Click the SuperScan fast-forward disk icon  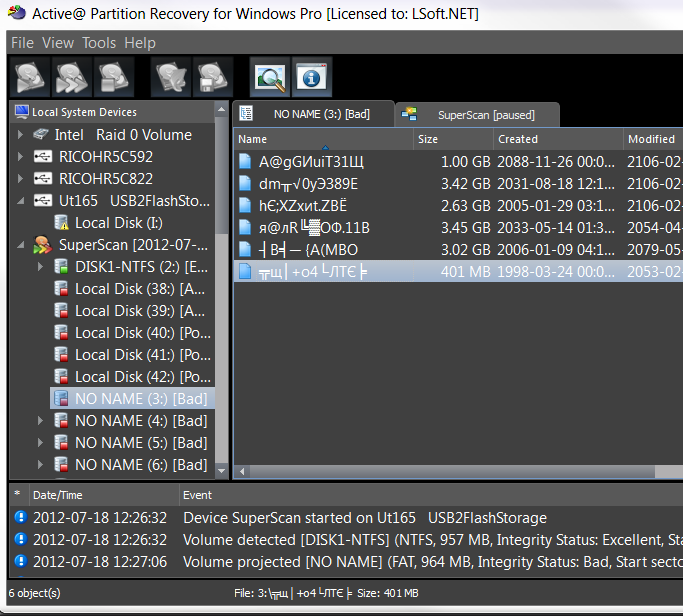pyautogui.click(x=71, y=78)
